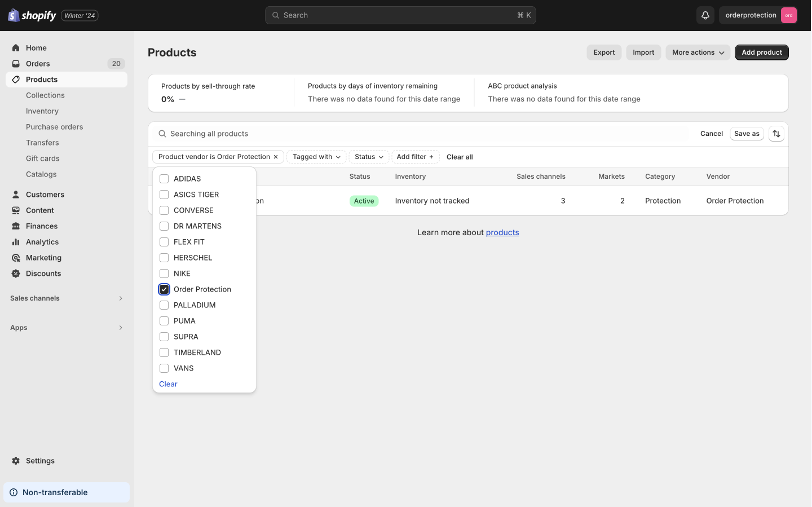
Task: Click the Orders icon in sidebar
Action: tap(16, 64)
